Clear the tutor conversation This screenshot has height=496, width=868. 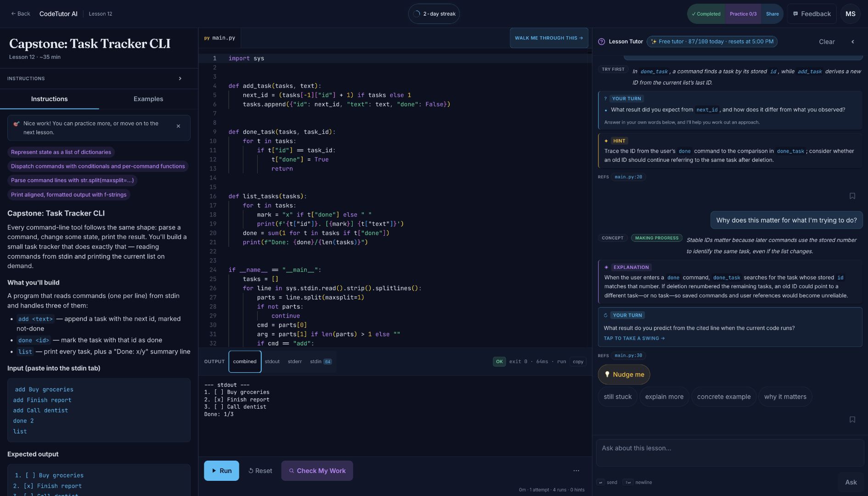[827, 42]
